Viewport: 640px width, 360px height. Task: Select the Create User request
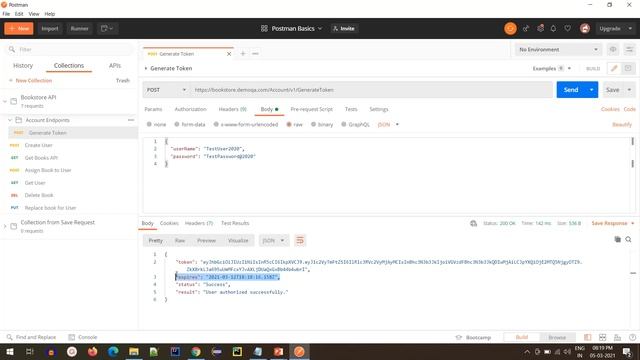tap(38, 145)
